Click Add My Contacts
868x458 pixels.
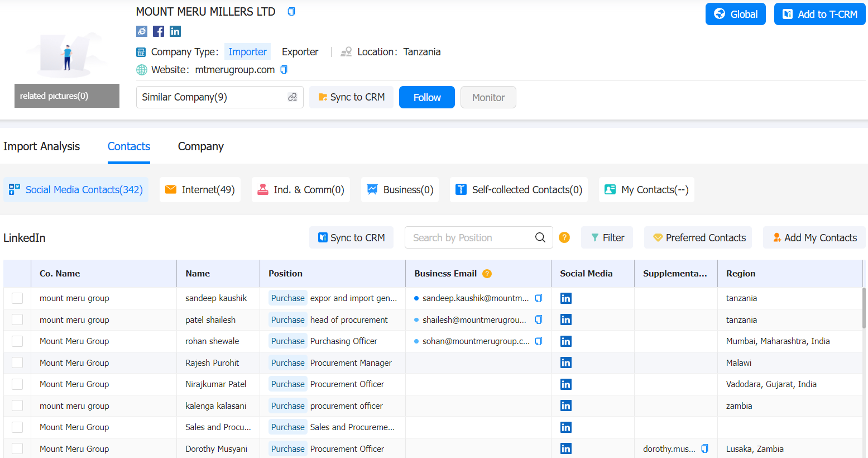[814, 237]
